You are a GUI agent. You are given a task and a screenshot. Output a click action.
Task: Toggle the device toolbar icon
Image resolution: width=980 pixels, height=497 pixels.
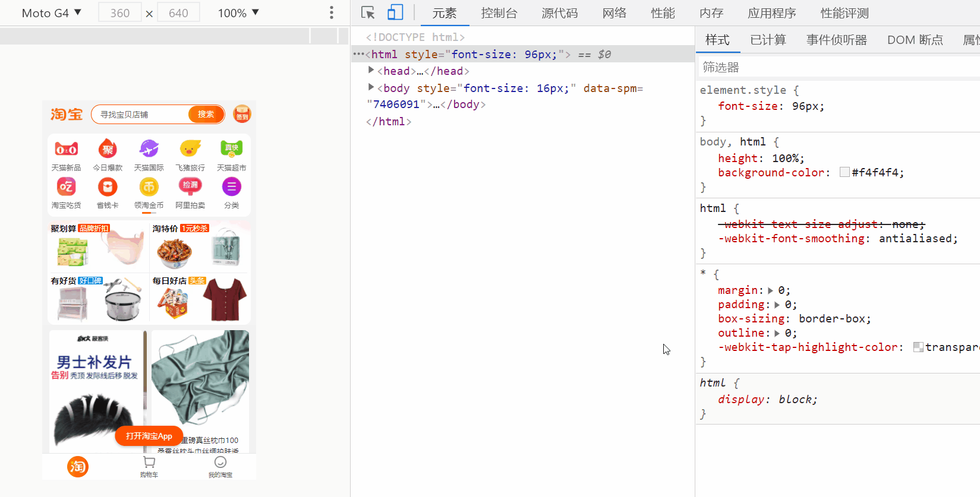(x=395, y=12)
